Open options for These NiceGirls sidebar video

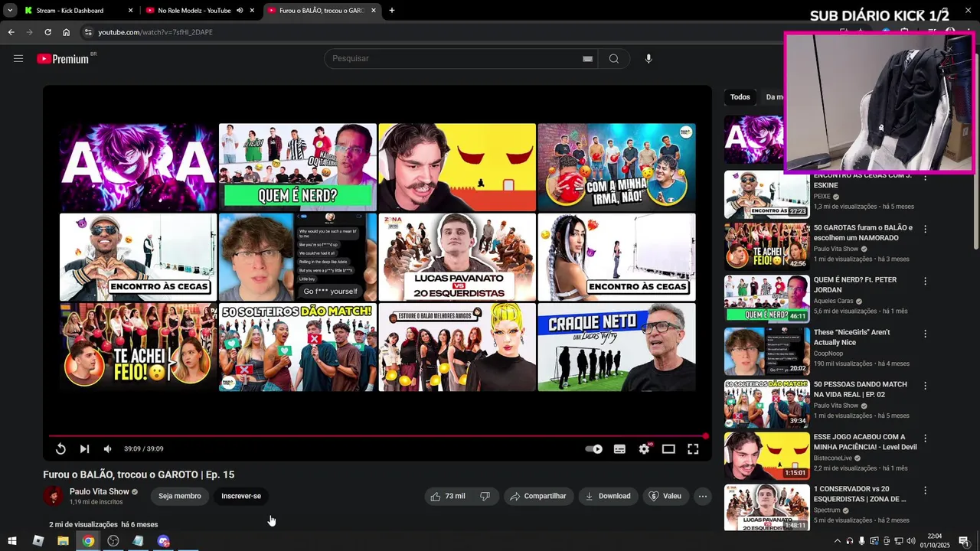(925, 334)
